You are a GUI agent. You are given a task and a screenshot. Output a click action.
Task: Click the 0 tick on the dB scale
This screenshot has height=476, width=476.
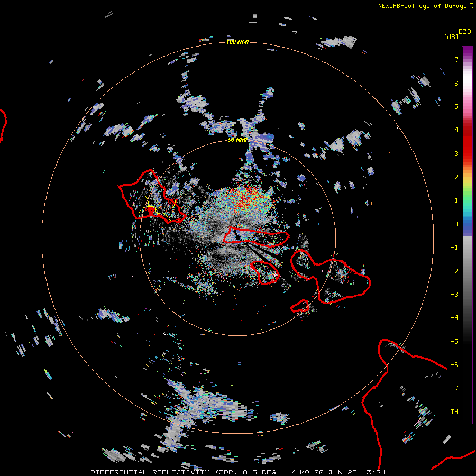coord(456,224)
